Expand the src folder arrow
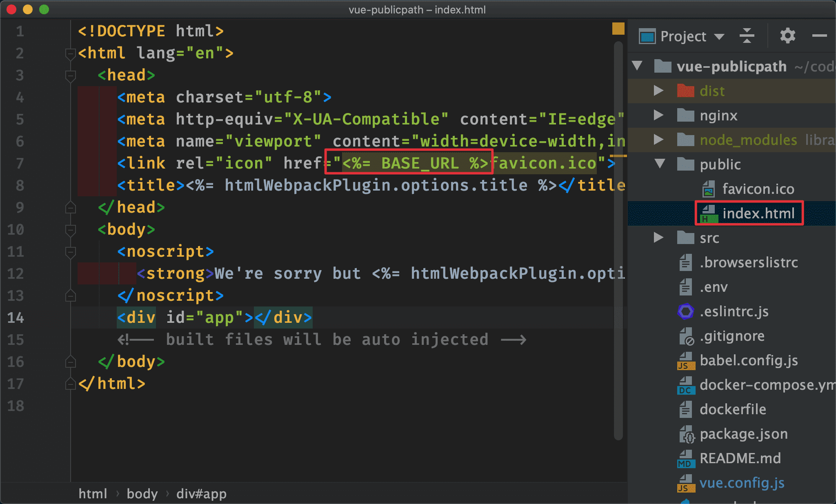Image resolution: width=836 pixels, height=504 pixels. [x=658, y=238]
